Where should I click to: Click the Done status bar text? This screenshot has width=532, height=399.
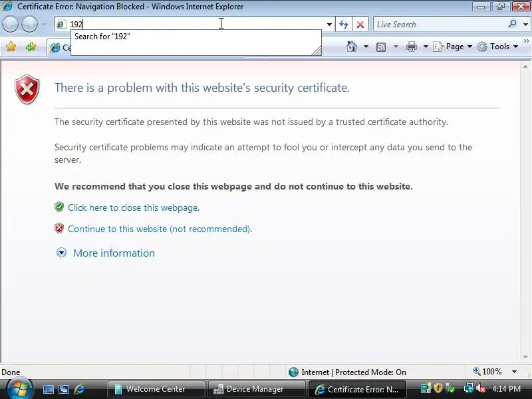click(x=11, y=372)
